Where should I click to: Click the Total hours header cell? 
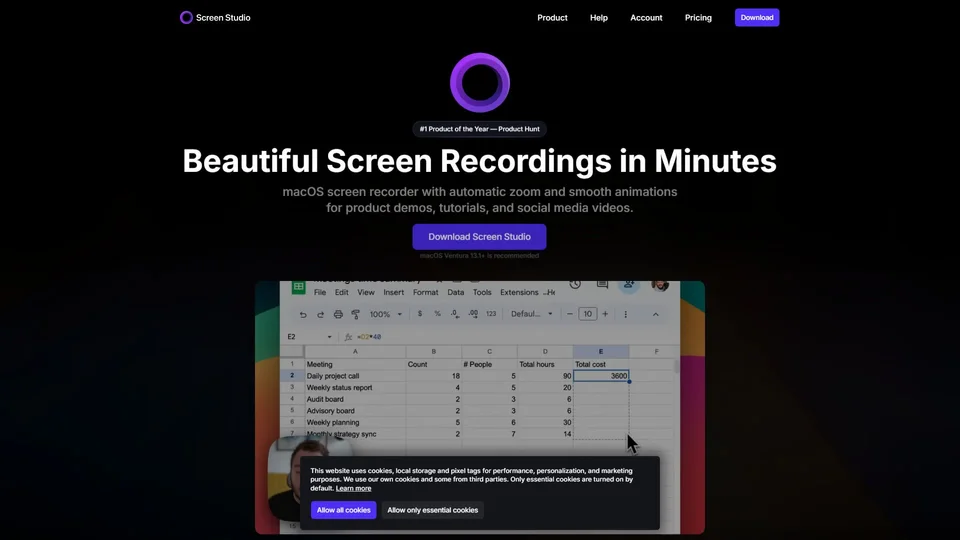pos(545,364)
